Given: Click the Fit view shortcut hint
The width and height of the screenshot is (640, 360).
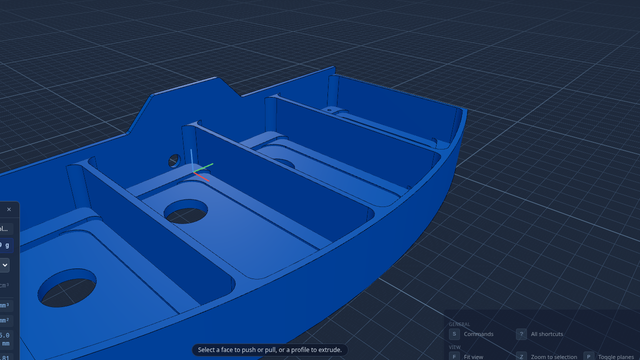Looking at the screenshot, I should point(473,357).
